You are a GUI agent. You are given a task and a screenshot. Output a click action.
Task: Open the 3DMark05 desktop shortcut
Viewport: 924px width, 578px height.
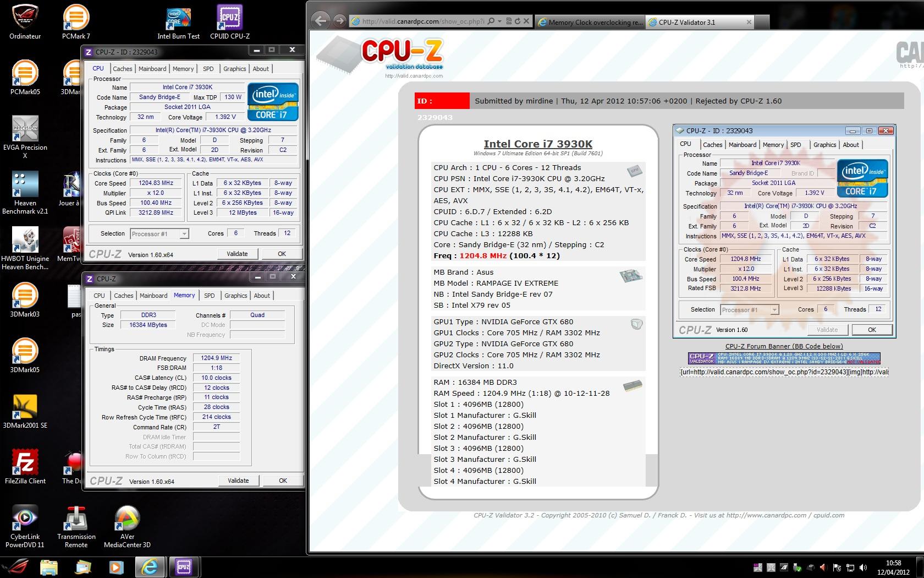(x=25, y=356)
